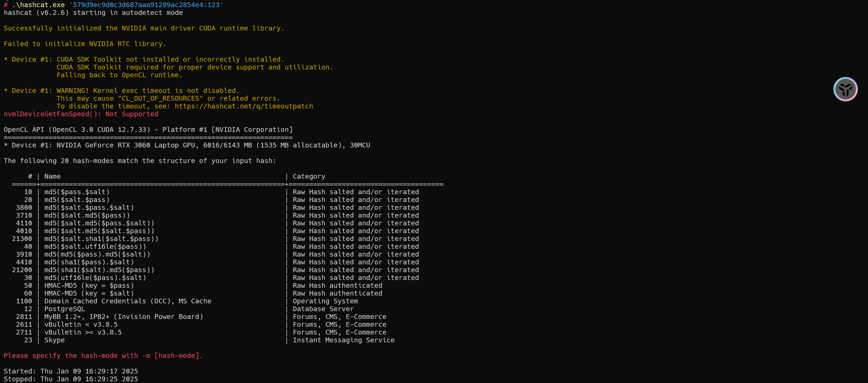Click the 'Name' column header
The image size is (868, 383).
[x=53, y=177]
